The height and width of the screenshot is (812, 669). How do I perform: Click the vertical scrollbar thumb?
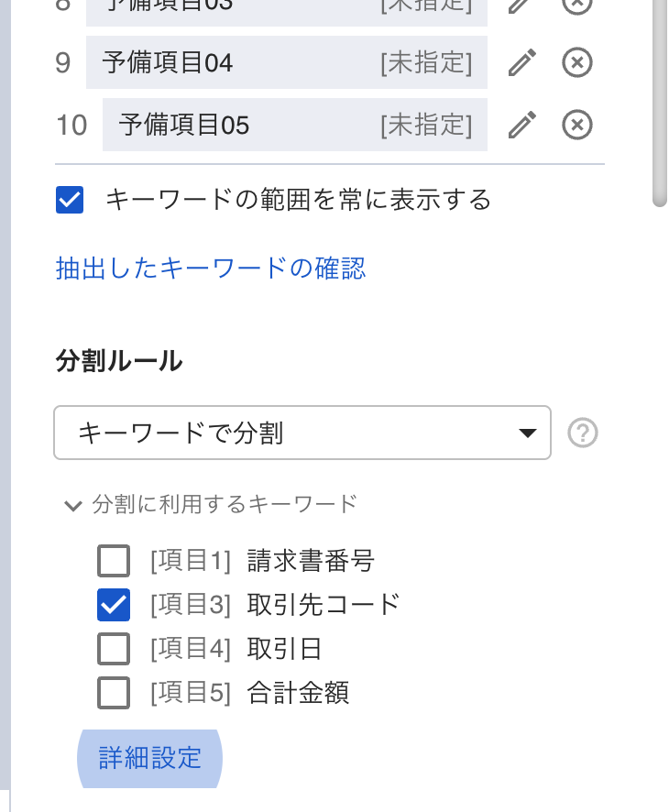click(660, 101)
